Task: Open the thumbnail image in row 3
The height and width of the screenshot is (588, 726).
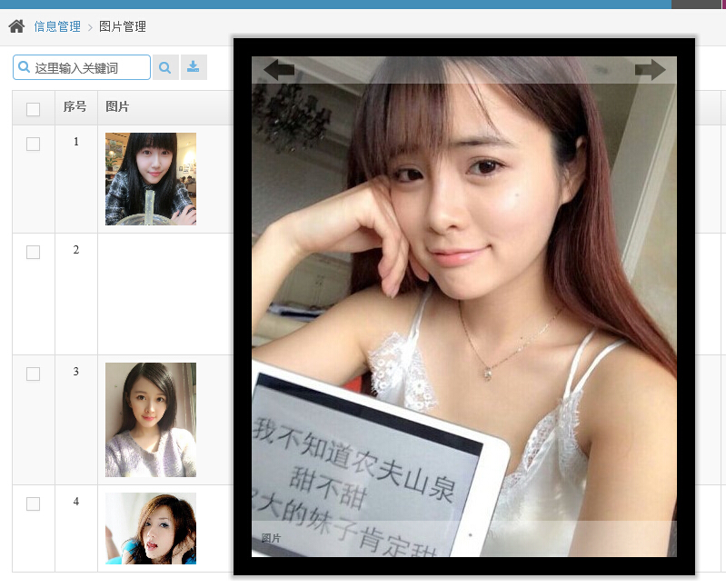Action: (151, 420)
